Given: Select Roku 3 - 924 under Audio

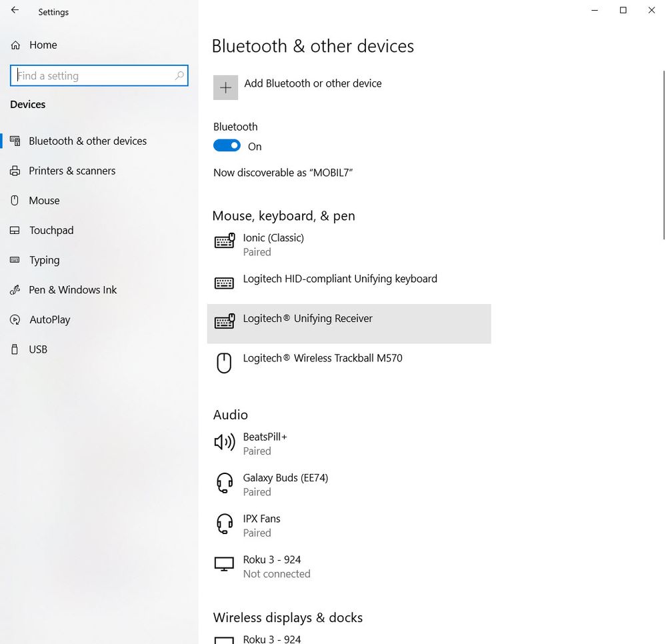Looking at the screenshot, I should click(349, 566).
